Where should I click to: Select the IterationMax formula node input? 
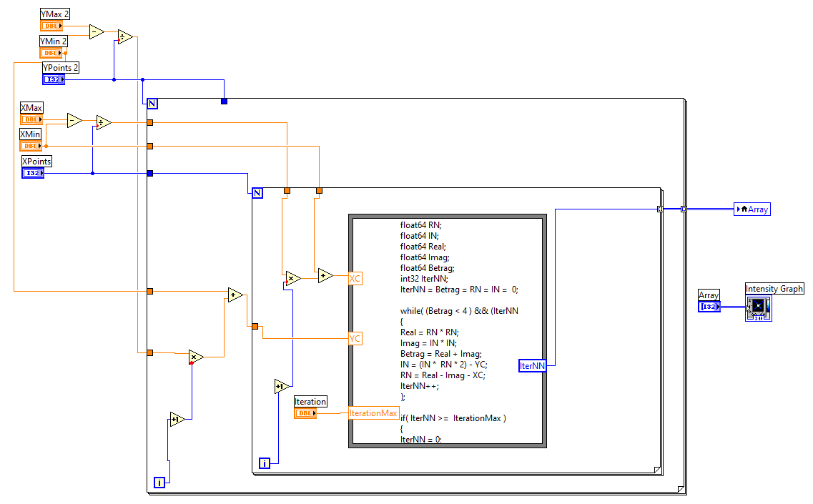point(373,413)
